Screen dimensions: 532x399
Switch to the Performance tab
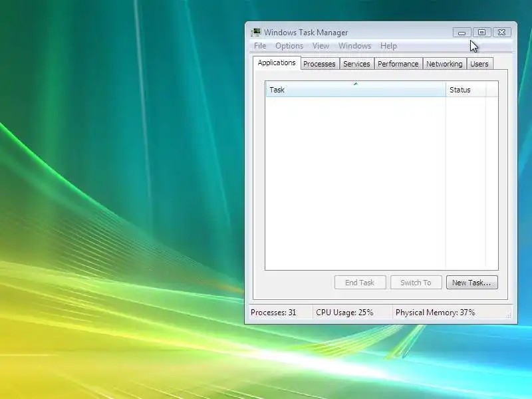coord(398,64)
